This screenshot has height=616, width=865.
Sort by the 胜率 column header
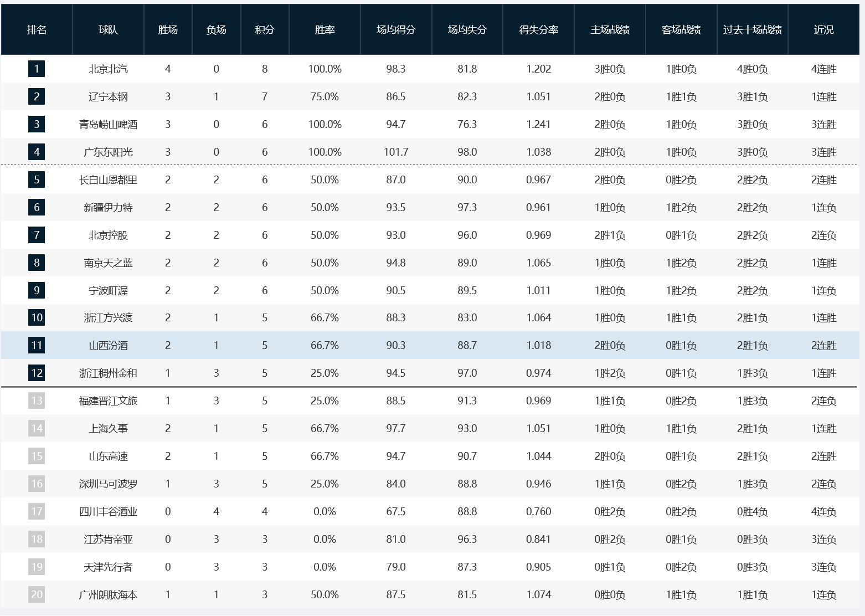pos(325,30)
